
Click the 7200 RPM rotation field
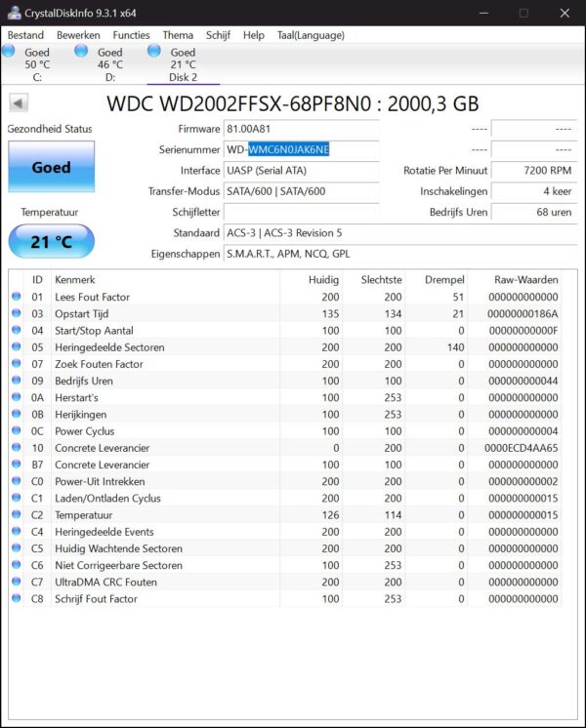(x=534, y=171)
